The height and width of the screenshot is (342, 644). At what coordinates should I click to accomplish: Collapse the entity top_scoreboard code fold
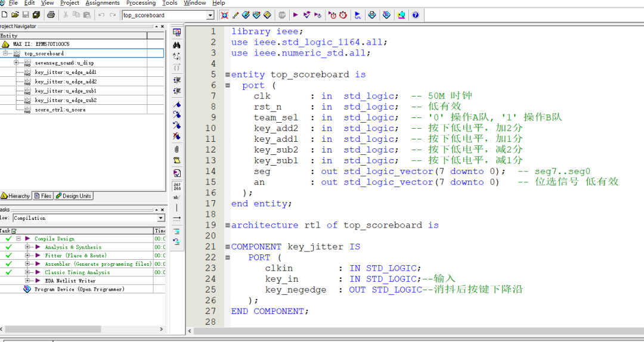(x=227, y=75)
